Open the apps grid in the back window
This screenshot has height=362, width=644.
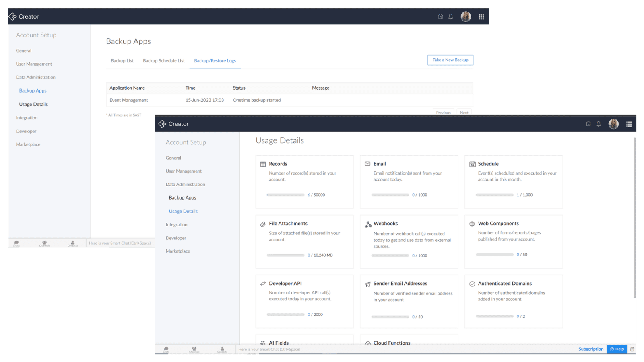pyautogui.click(x=481, y=17)
